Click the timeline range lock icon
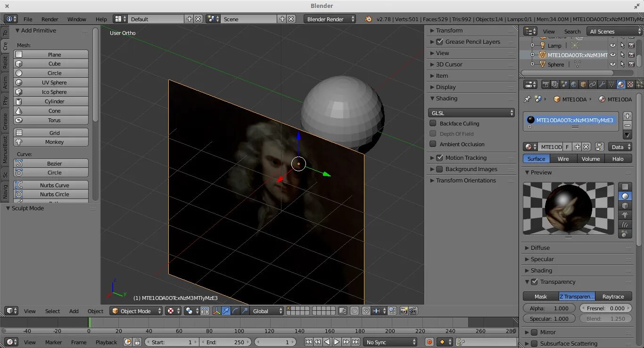 tap(137, 342)
